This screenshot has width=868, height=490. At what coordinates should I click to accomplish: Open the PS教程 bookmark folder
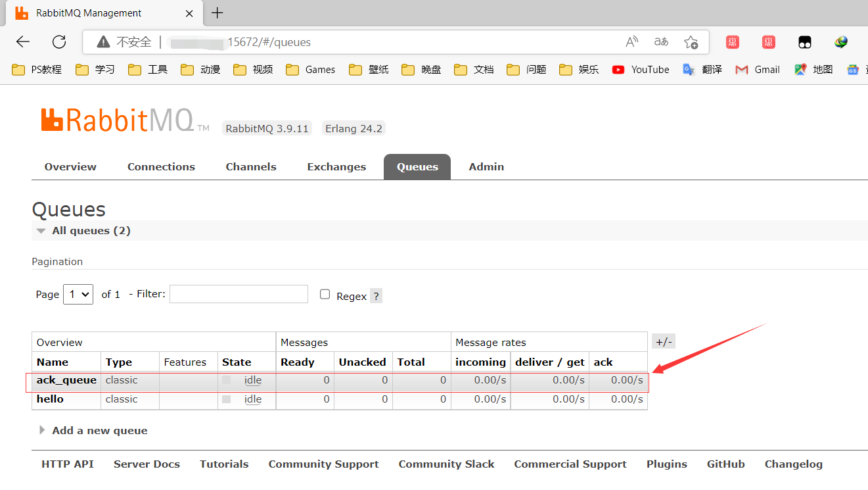[37, 70]
